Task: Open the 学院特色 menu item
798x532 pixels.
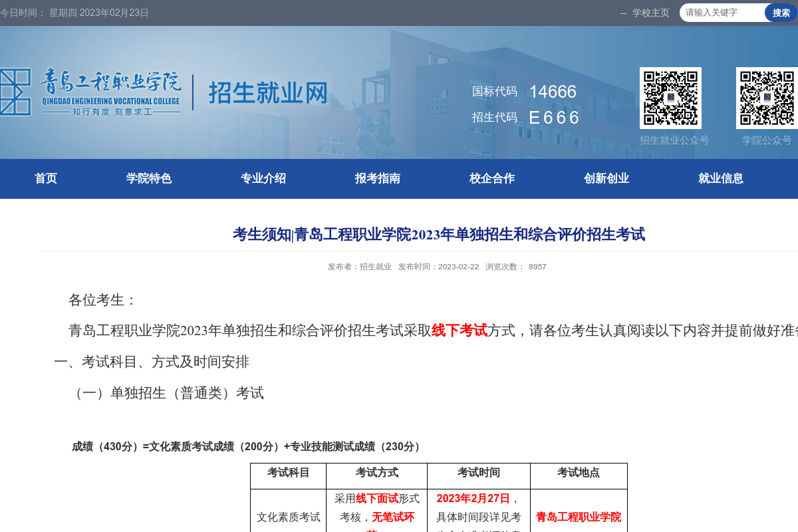Action: pos(149,178)
